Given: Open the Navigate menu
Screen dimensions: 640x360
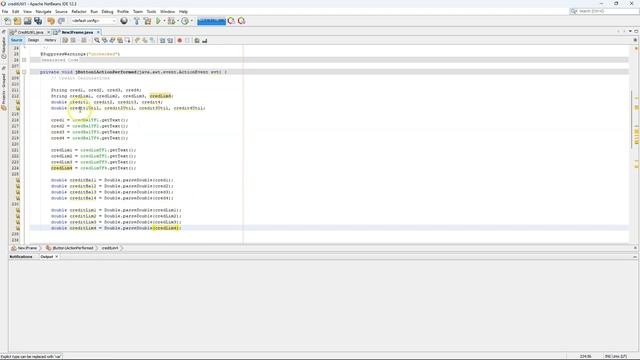Looking at the screenshot, I should point(43,11).
